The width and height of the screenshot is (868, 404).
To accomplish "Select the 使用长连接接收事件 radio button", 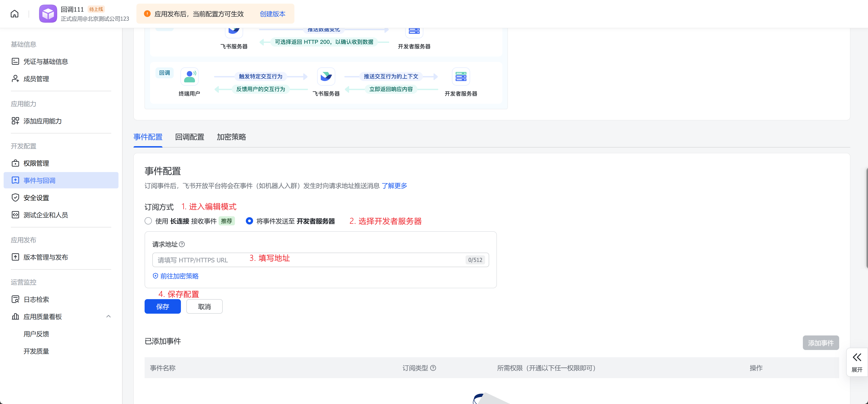I will click(148, 221).
